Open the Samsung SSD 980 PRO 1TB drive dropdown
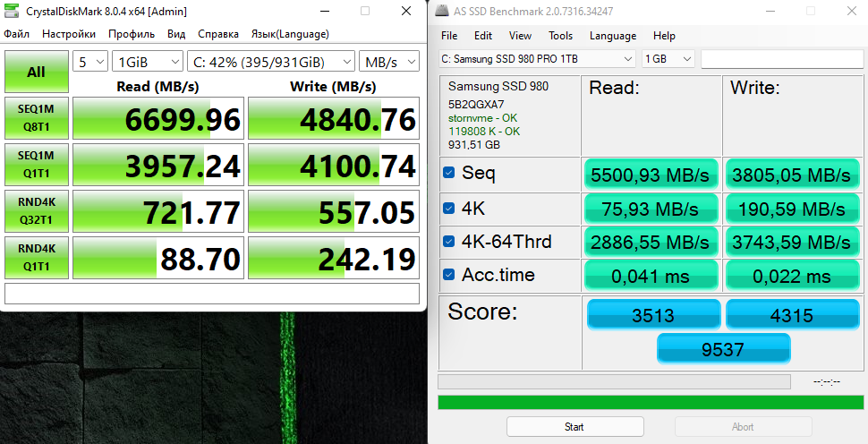 pos(537,59)
